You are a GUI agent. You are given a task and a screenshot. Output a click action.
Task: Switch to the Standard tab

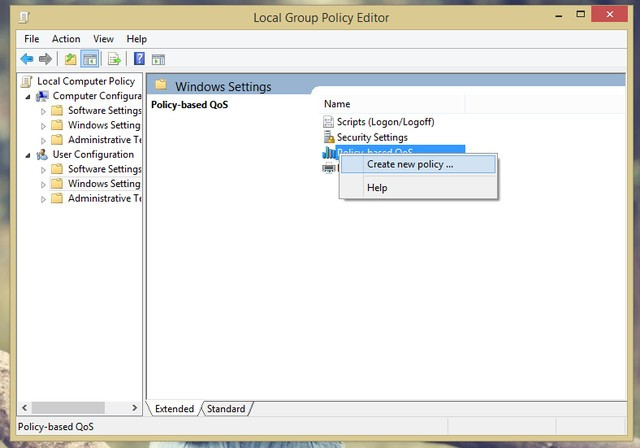(226, 409)
